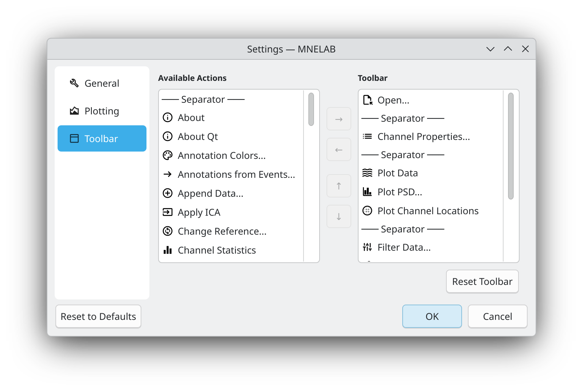The width and height of the screenshot is (583, 392).
Task: Move toolbar item down with down arrow
Action: pos(339,216)
